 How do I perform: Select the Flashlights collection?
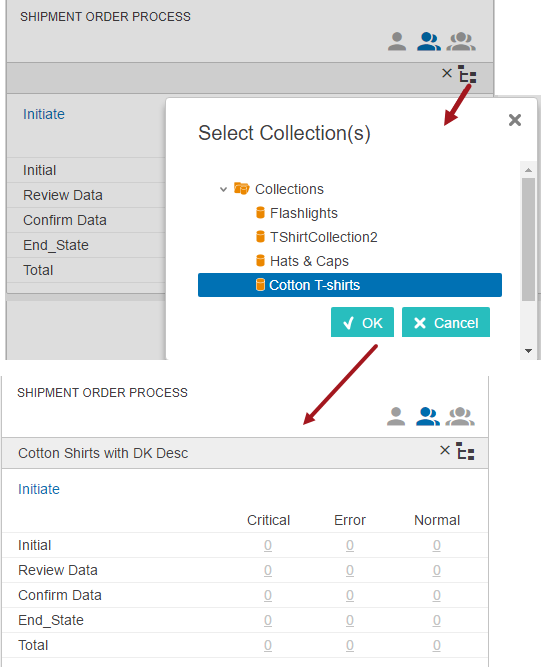303,213
